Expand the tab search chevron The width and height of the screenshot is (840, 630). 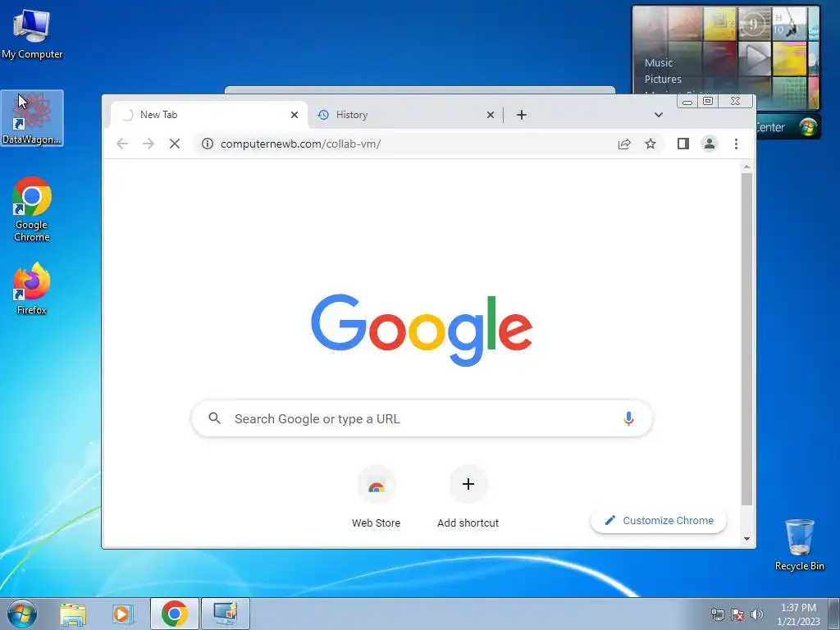point(659,115)
